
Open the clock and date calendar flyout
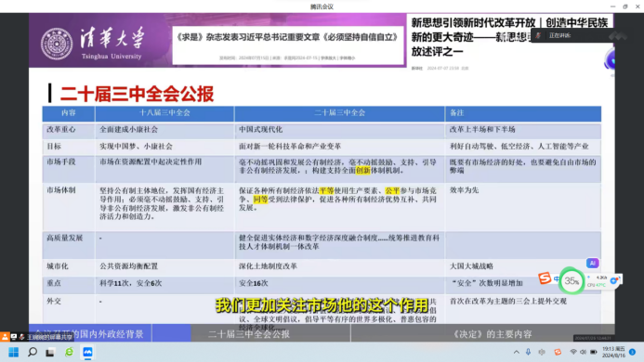pyautogui.click(x=613, y=352)
